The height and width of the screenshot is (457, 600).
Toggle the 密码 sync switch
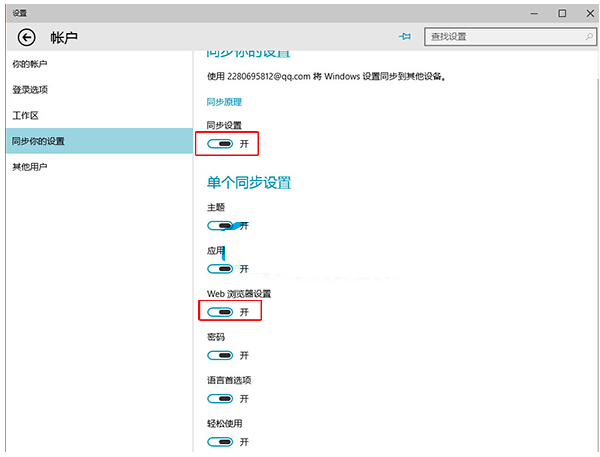[220, 355]
